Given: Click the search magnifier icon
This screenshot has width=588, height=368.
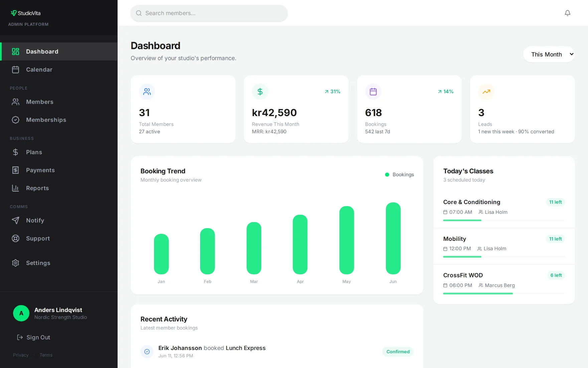Looking at the screenshot, I should pyautogui.click(x=139, y=13).
